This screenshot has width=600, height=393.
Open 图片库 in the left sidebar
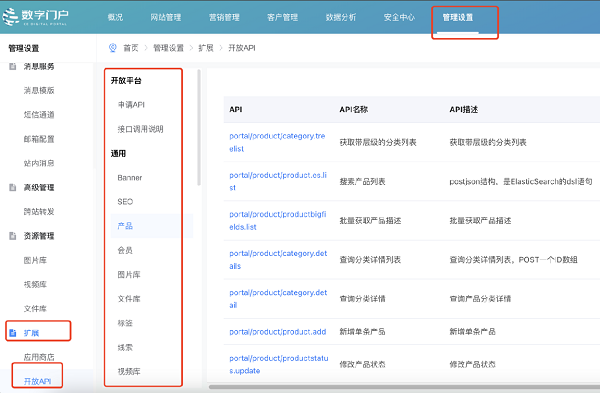(35, 260)
